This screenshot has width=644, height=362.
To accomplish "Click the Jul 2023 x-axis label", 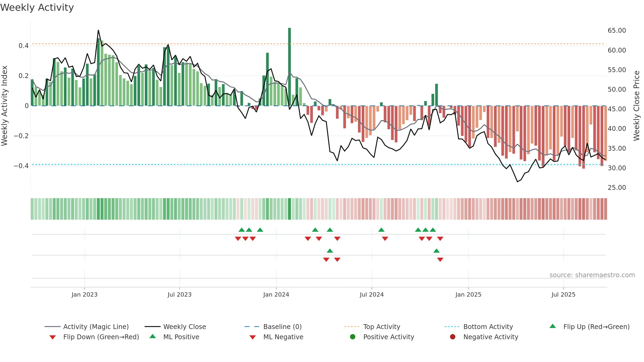I will click(x=180, y=294).
